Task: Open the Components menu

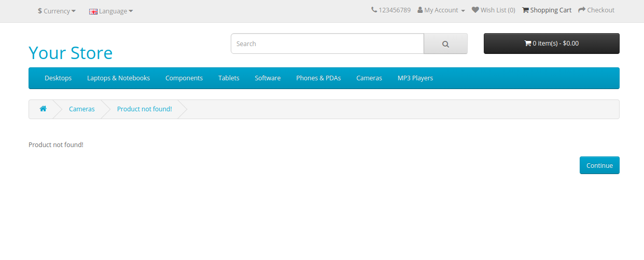Action: point(184,78)
